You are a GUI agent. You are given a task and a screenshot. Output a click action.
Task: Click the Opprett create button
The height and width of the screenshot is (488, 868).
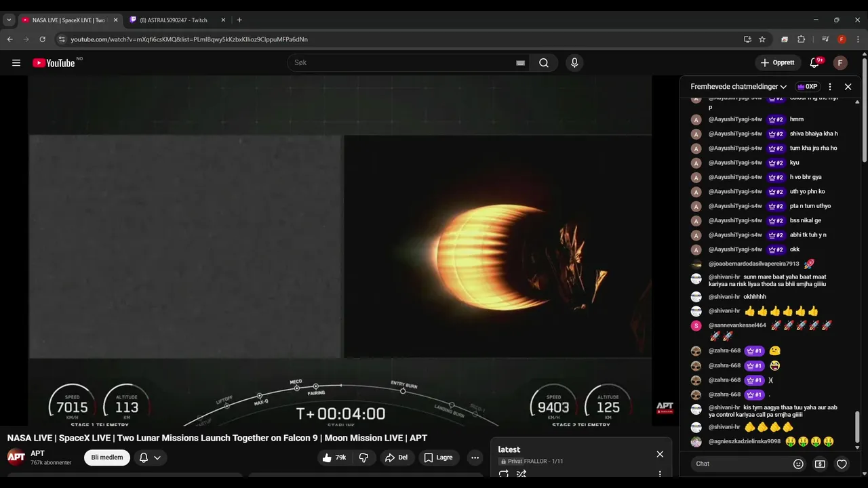tap(778, 63)
